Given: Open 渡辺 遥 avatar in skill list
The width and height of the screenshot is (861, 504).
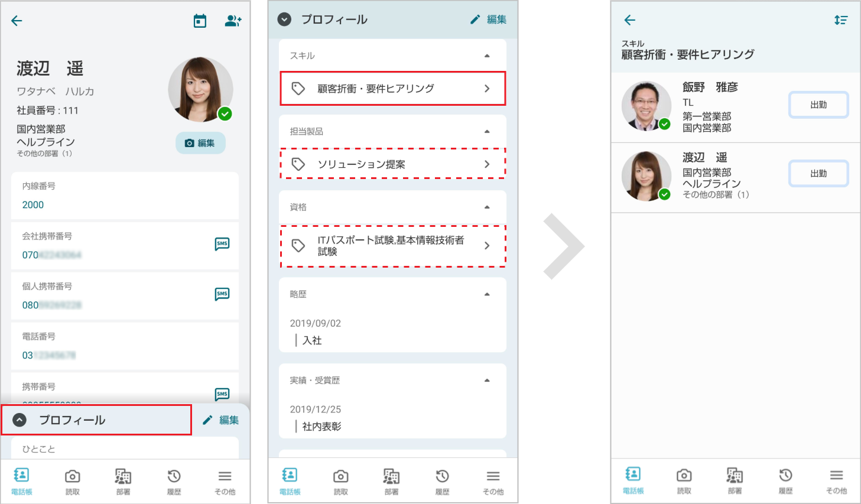Looking at the screenshot, I should pos(646,176).
